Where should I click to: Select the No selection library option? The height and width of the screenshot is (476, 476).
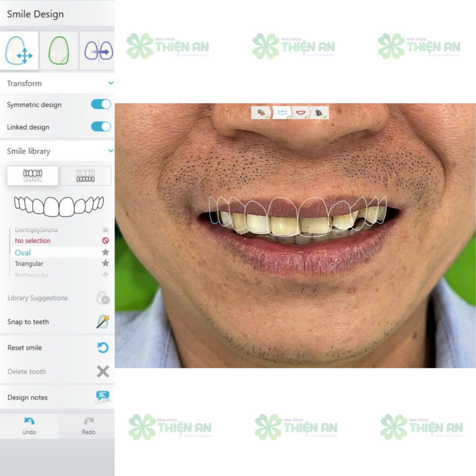click(33, 241)
